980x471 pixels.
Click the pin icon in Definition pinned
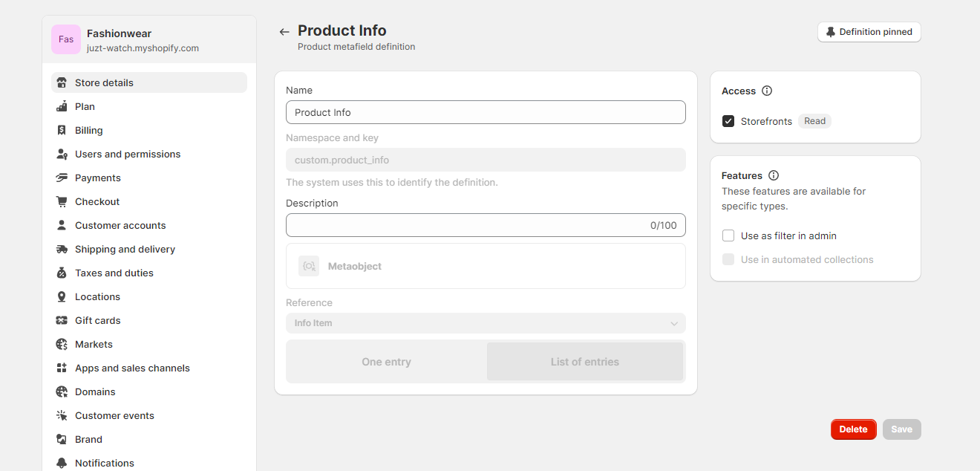(x=831, y=32)
